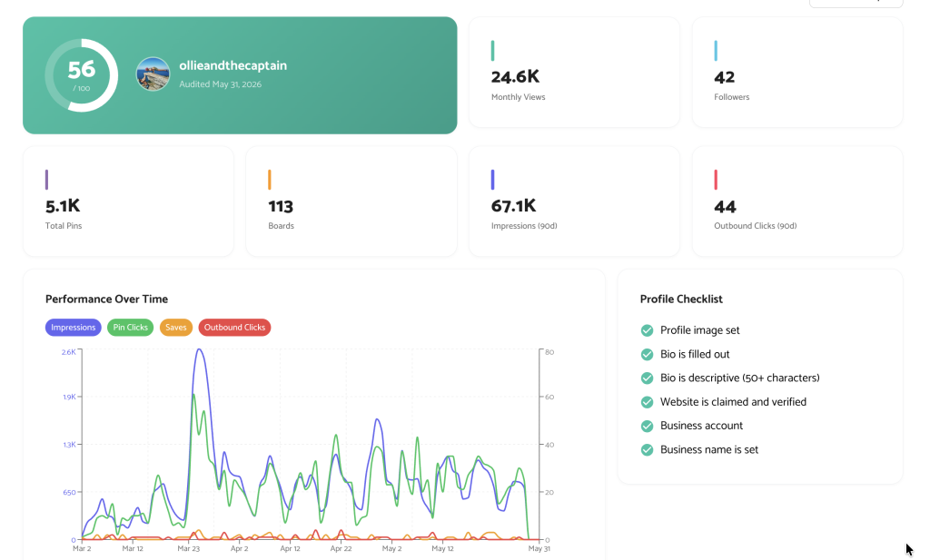
Task: Click the 5.1K Total Pins value
Action: coord(63,206)
